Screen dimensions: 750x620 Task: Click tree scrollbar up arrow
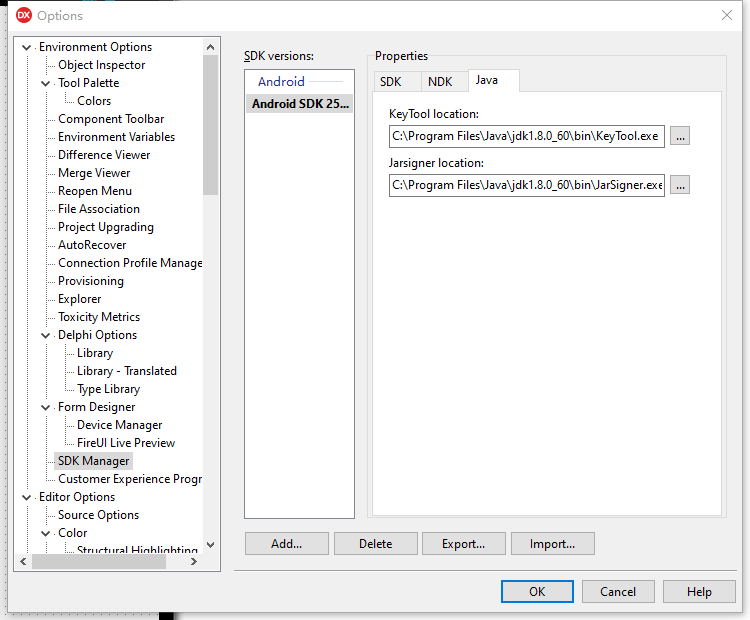[x=210, y=47]
